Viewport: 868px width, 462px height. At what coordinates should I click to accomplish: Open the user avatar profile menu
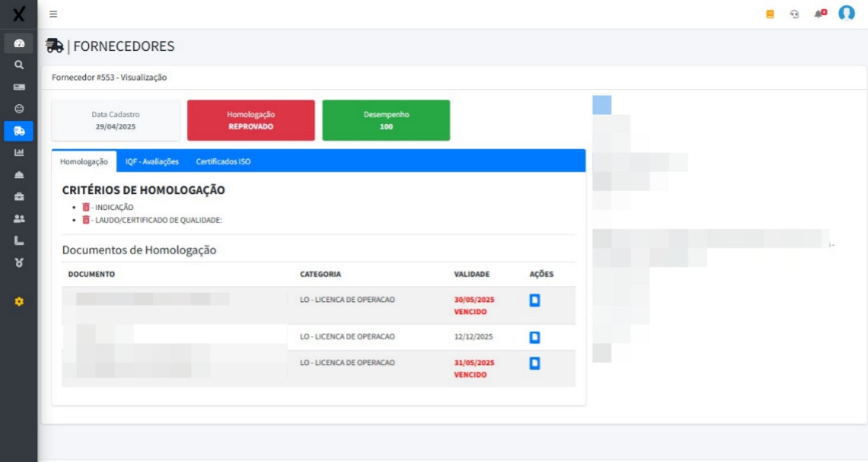[x=846, y=13]
